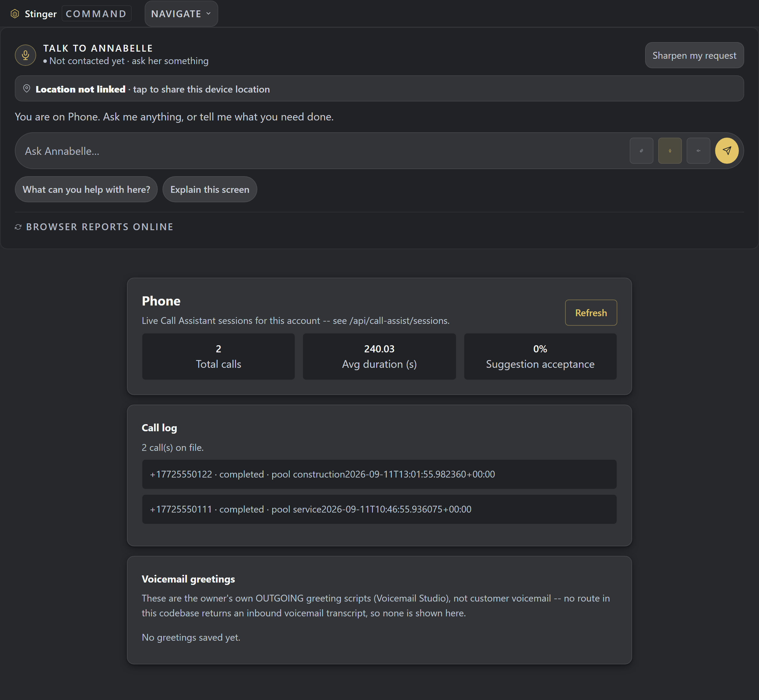Viewport: 759px width, 700px height.
Task: Send message with the paper plane button
Action: pyautogui.click(x=726, y=151)
